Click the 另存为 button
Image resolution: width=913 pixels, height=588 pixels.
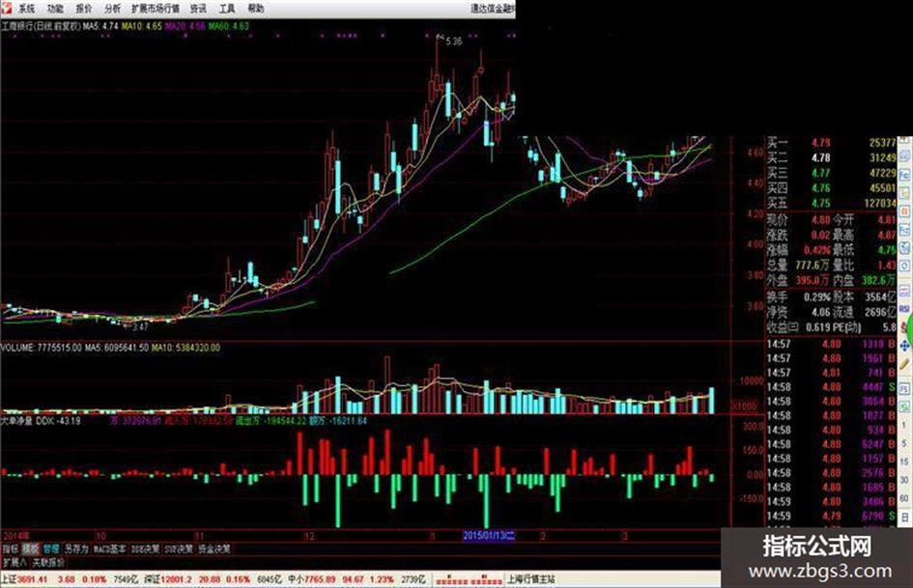point(76,548)
